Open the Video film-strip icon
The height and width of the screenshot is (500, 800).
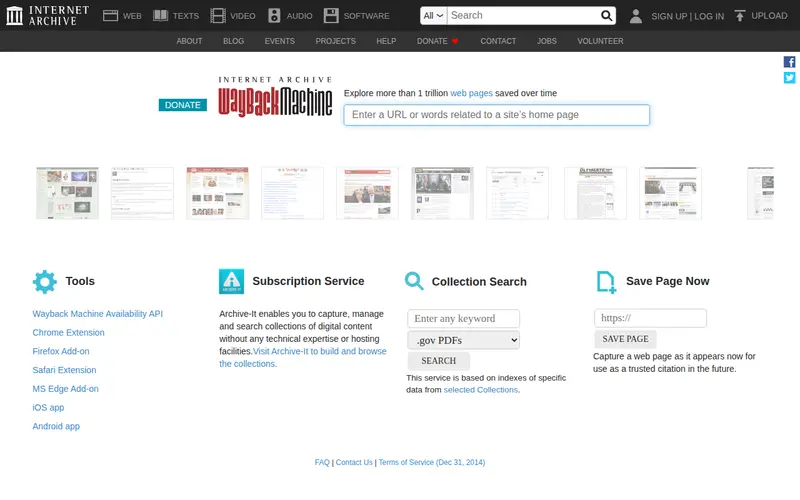(x=218, y=15)
